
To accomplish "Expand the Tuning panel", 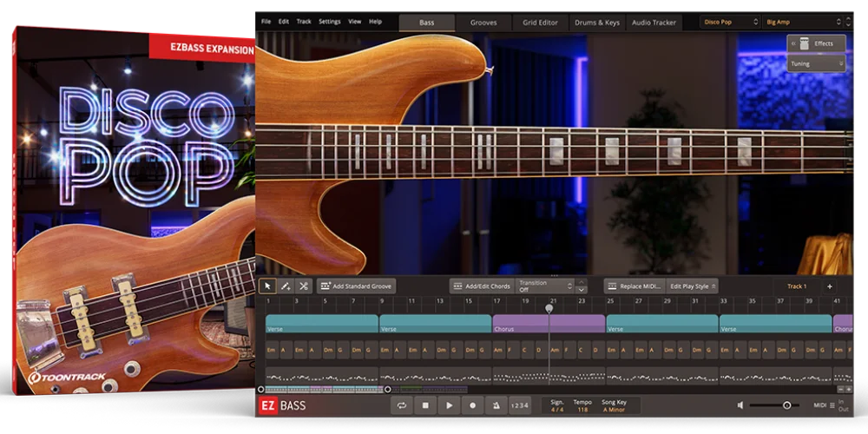I will click(x=816, y=63).
